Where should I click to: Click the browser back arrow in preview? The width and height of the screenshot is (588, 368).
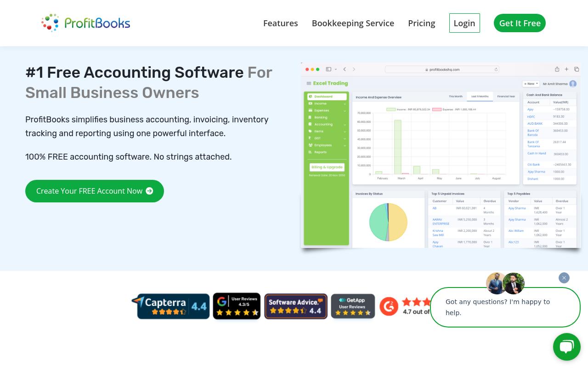345,69
